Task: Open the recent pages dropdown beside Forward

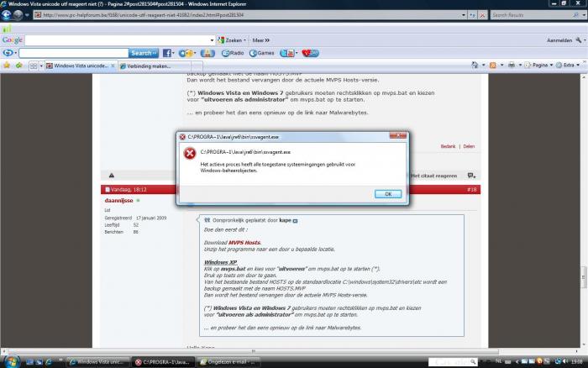Action: click(27, 15)
